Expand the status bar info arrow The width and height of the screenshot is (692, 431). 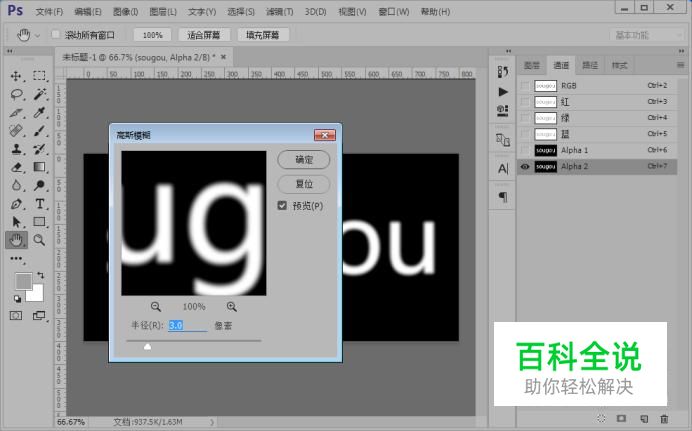click(x=212, y=422)
